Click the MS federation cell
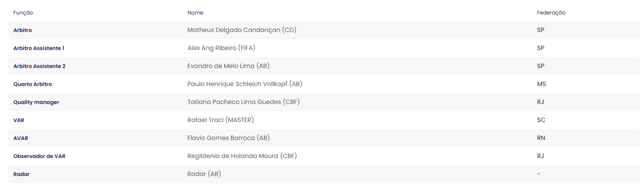644x187 pixels. click(x=541, y=84)
